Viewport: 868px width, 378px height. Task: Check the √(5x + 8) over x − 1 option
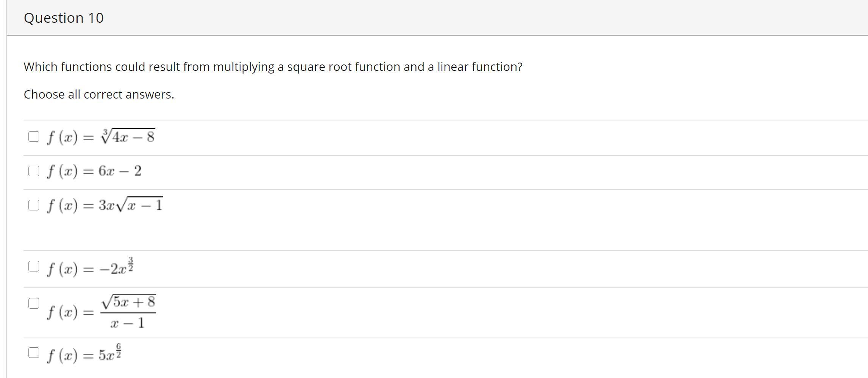[x=34, y=303]
